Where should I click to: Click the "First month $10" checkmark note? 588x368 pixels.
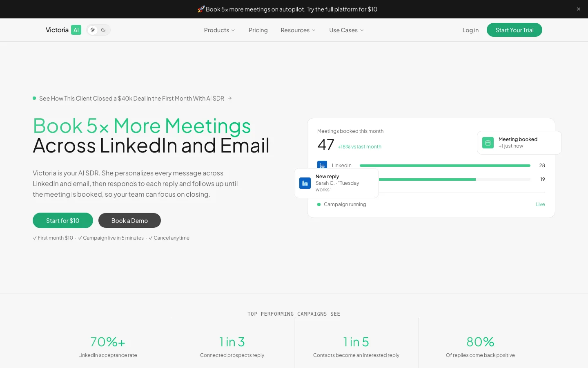coord(53,238)
